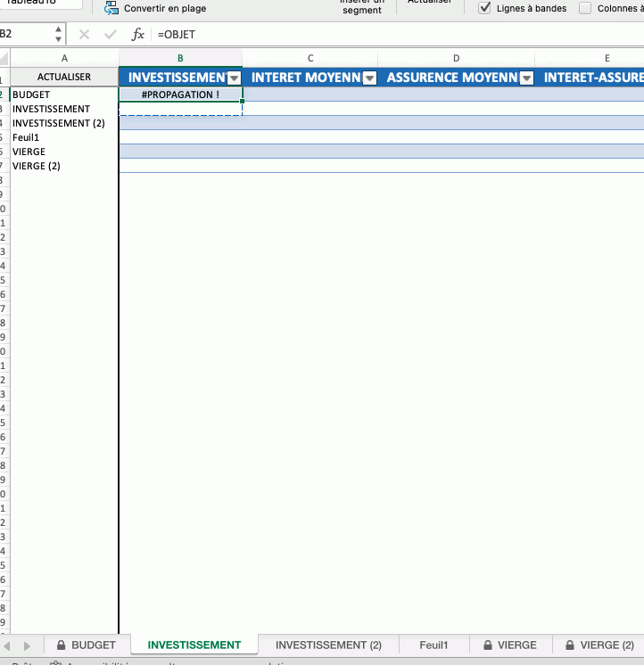
Task: Click the cancel (X) formula icon
Action: click(x=84, y=35)
